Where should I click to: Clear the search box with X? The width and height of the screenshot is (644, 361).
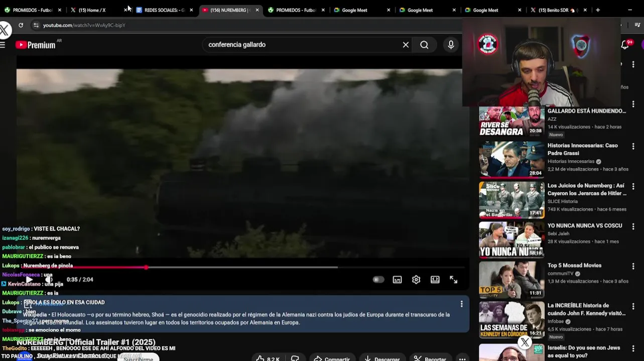[406, 45]
